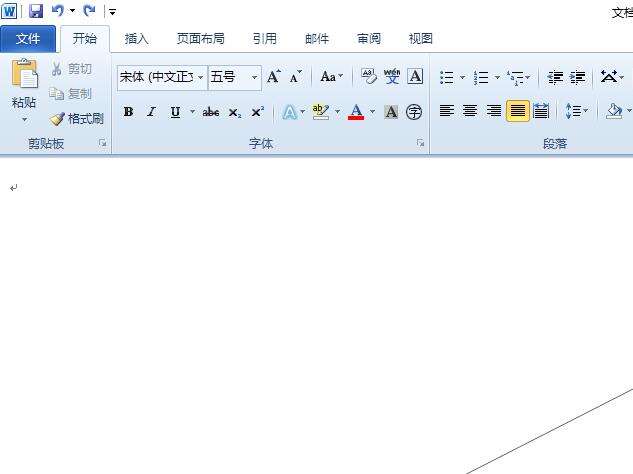Click the 格式刷 format painter button
The height and width of the screenshot is (474, 633).
(77, 119)
